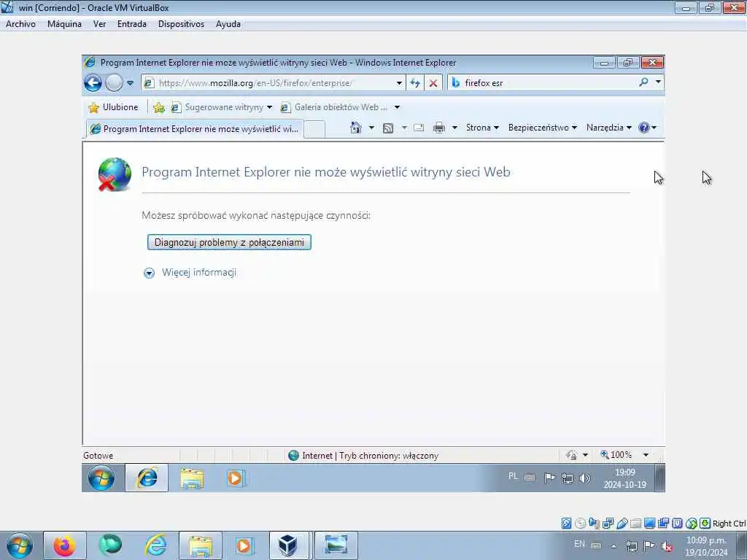Expand Więcej informacji section

190,273
